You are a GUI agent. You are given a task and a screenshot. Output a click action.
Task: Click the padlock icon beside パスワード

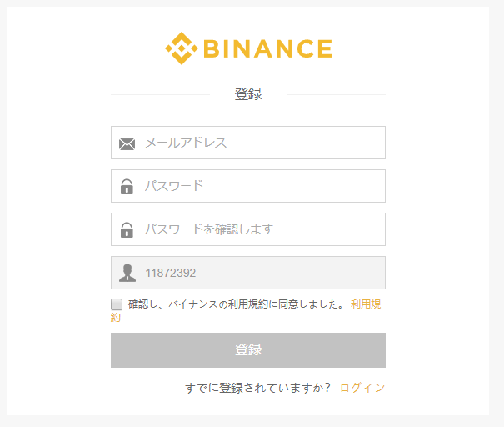click(x=127, y=187)
